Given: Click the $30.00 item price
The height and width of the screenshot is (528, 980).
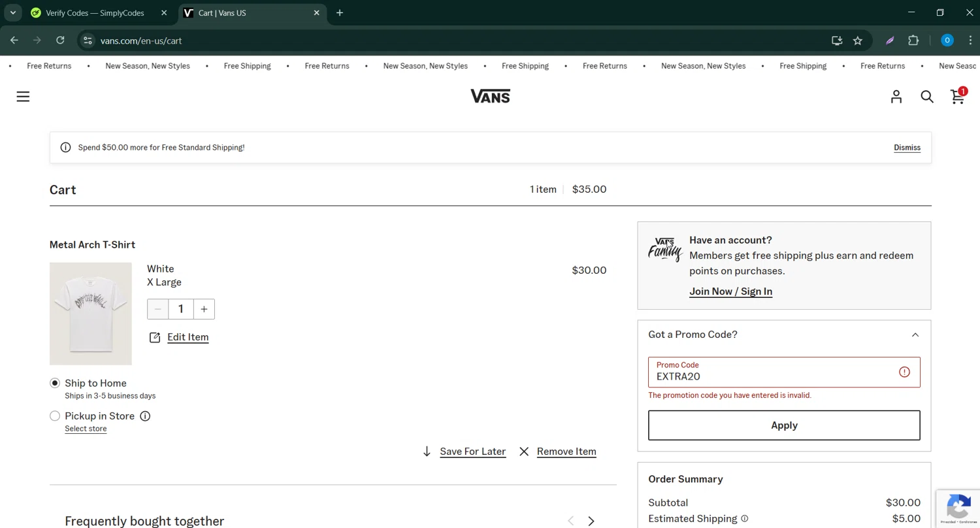Looking at the screenshot, I should coord(589,270).
